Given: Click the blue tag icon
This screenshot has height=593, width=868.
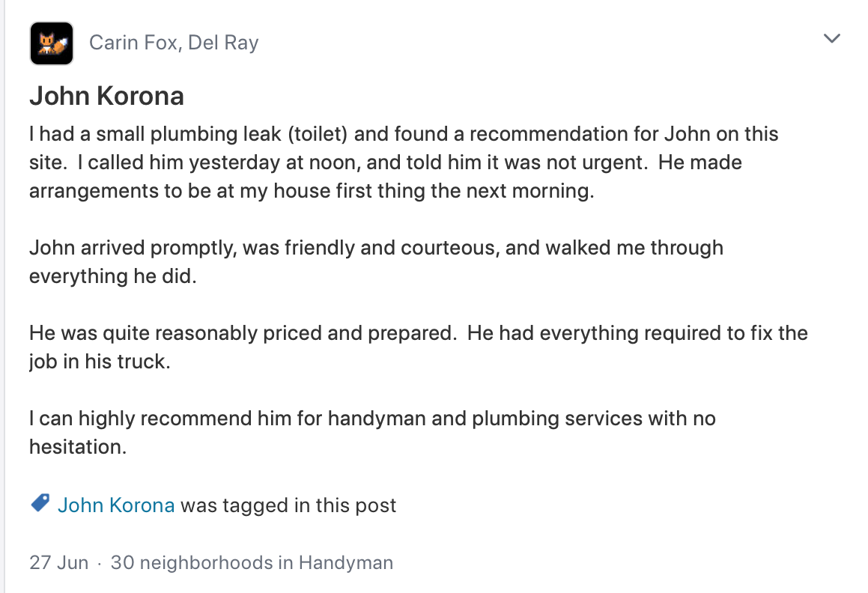Looking at the screenshot, I should click(40, 504).
